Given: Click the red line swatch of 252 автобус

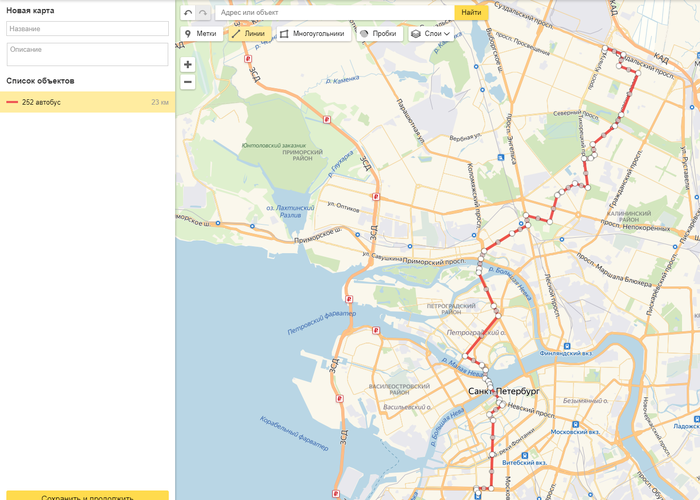Looking at the screenshot, I should tap(12, 102).
